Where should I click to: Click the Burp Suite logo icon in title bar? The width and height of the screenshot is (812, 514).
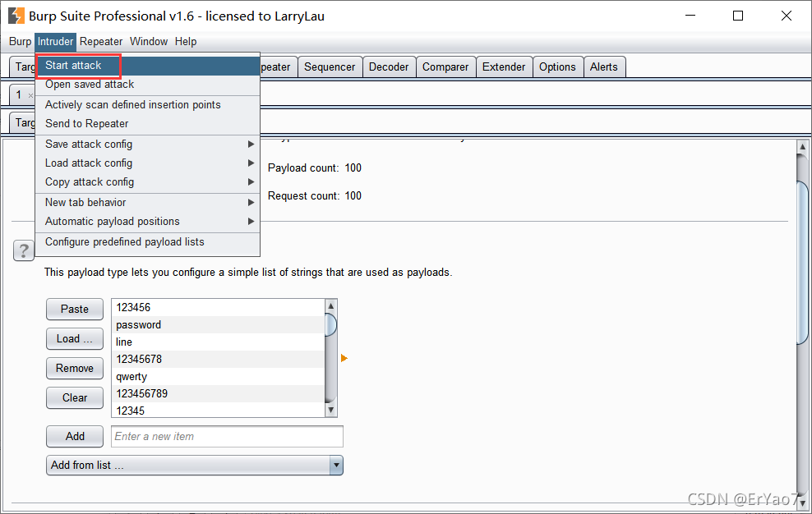point(16,16)
